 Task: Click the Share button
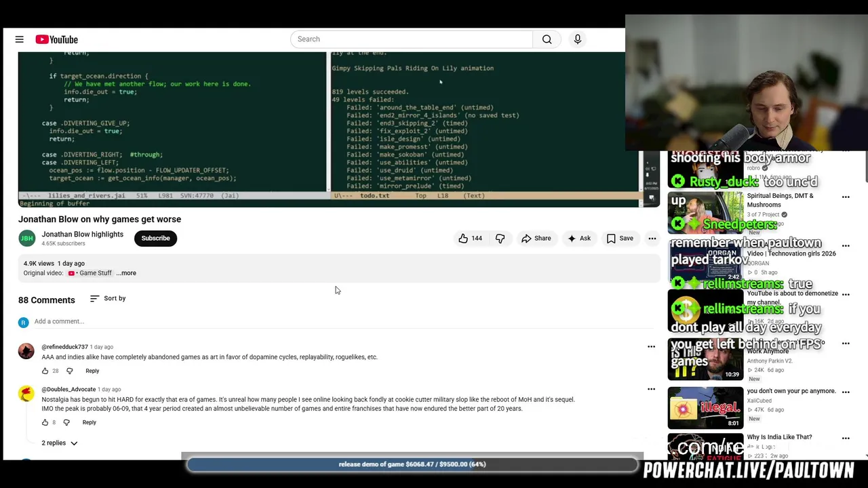536,239
